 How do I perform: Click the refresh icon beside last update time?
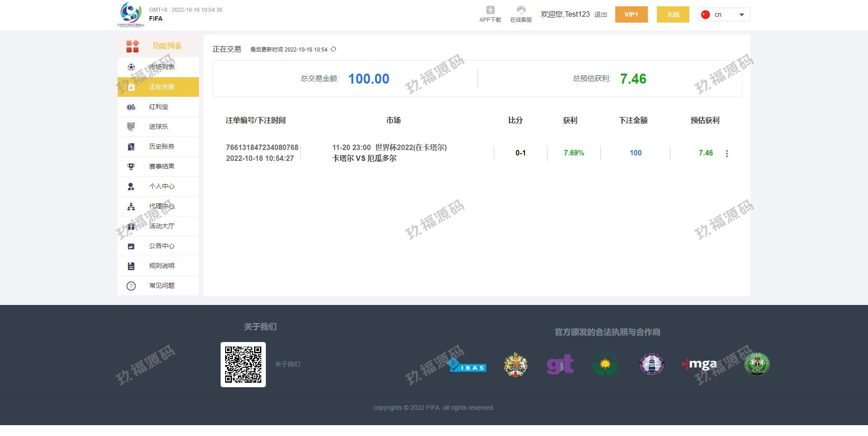[333, 49]
